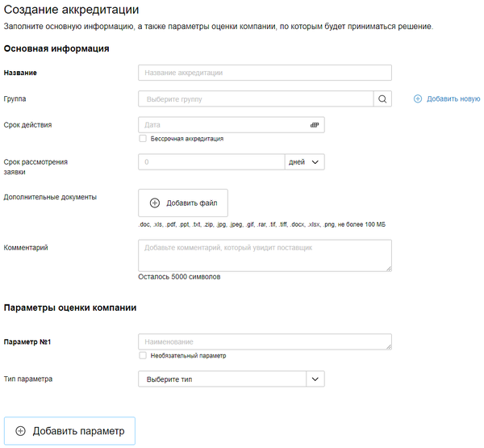Screen dimensions: 484x448
Task: Click the chevron arrow of Тип параметра selector
Action: (315, 379)
